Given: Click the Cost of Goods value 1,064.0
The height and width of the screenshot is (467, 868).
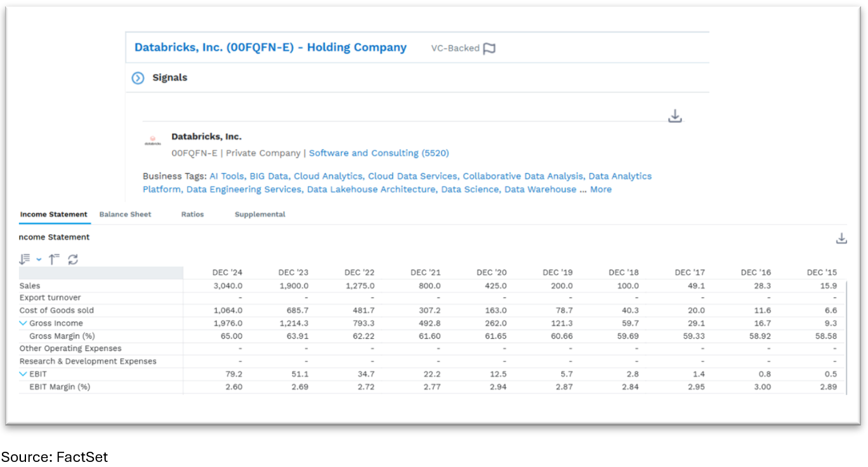Looking at the screenshot, I should (x=229, y=310).
